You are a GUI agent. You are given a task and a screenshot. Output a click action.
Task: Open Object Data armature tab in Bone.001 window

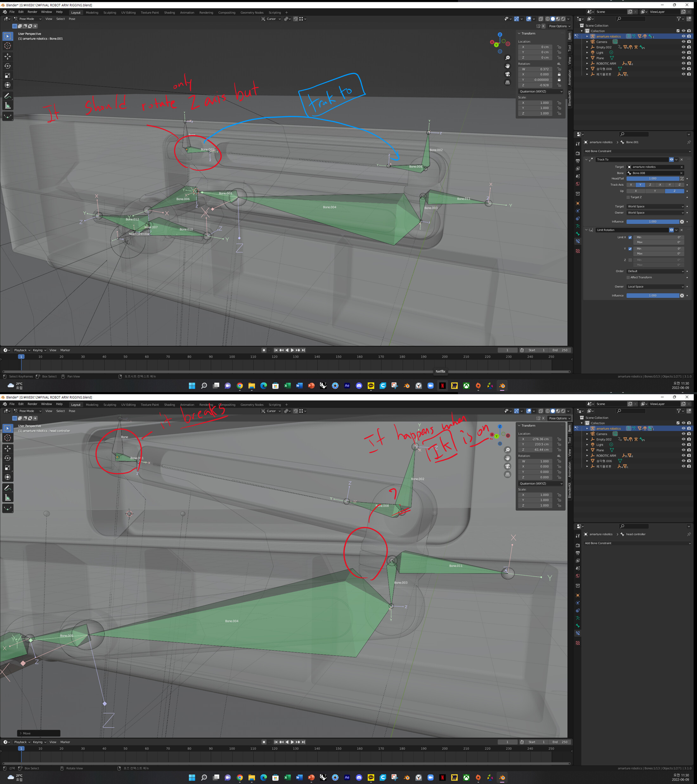pyautogui.click(x=578, y=226)
